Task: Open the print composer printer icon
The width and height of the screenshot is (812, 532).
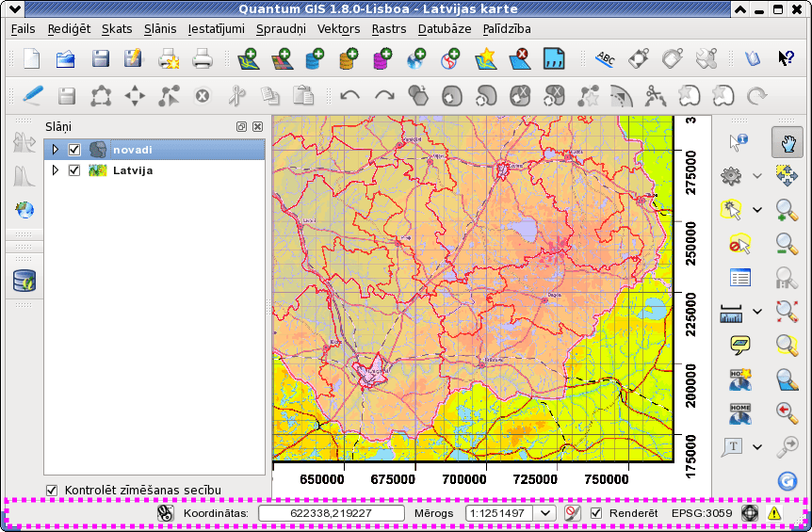Action: tap(169, 59)
